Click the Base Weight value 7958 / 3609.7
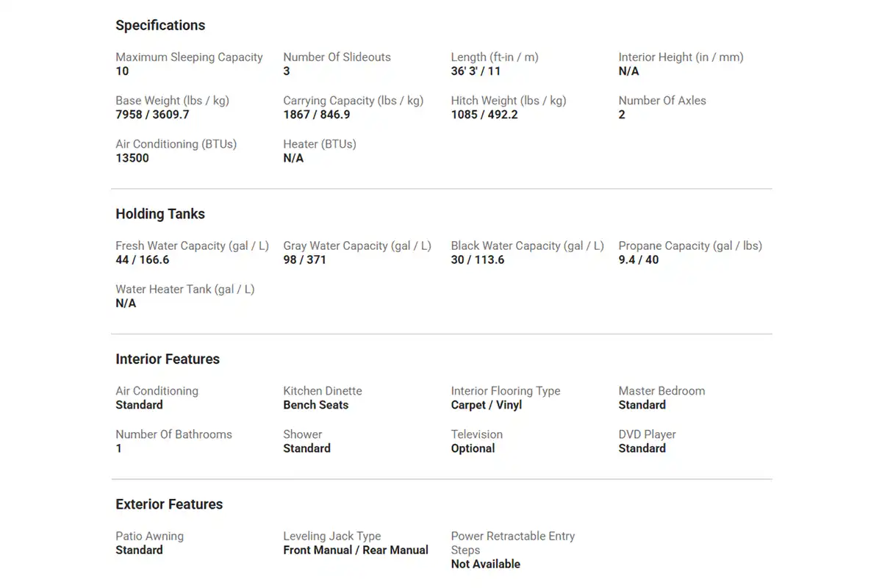 [152, 115]
